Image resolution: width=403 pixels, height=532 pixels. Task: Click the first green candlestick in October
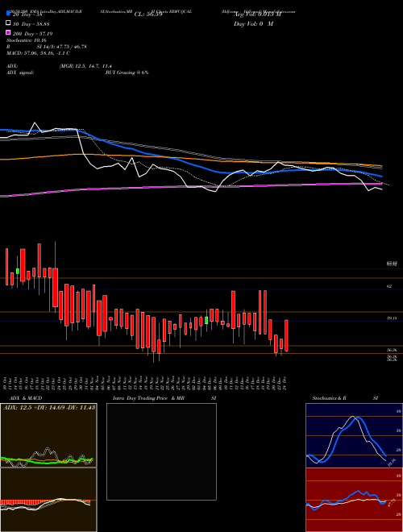[18, 271]
